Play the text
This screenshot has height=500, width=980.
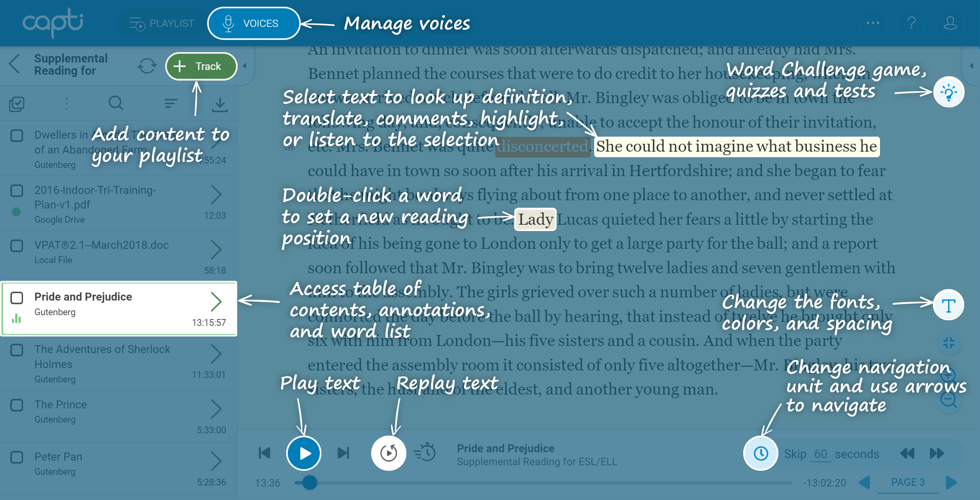point(304,453)
